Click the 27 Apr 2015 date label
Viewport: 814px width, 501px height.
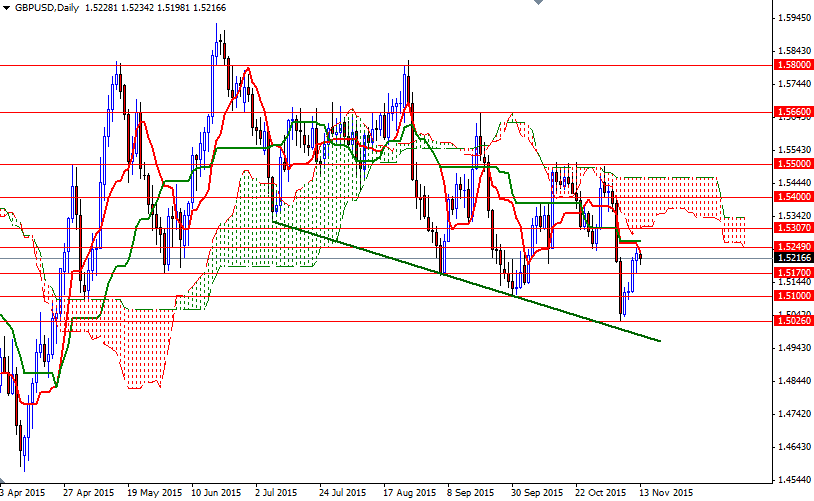click(x=88, y=493)
